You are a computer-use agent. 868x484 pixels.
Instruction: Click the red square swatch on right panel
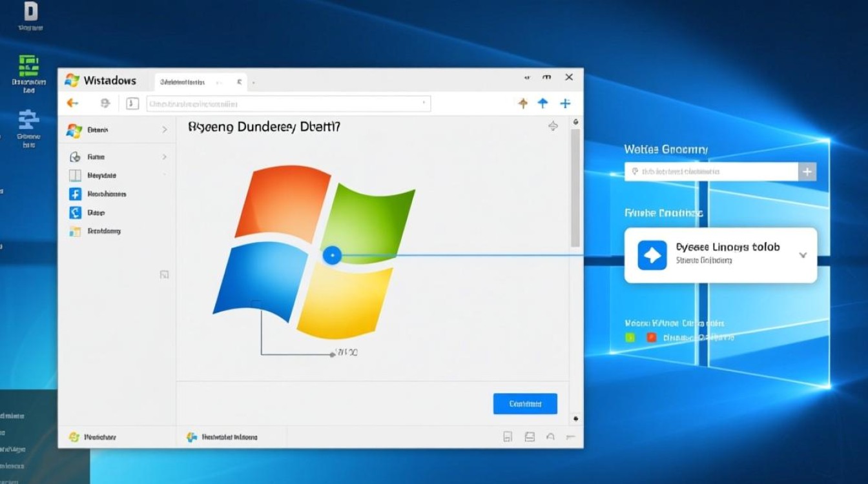[652, 337]
